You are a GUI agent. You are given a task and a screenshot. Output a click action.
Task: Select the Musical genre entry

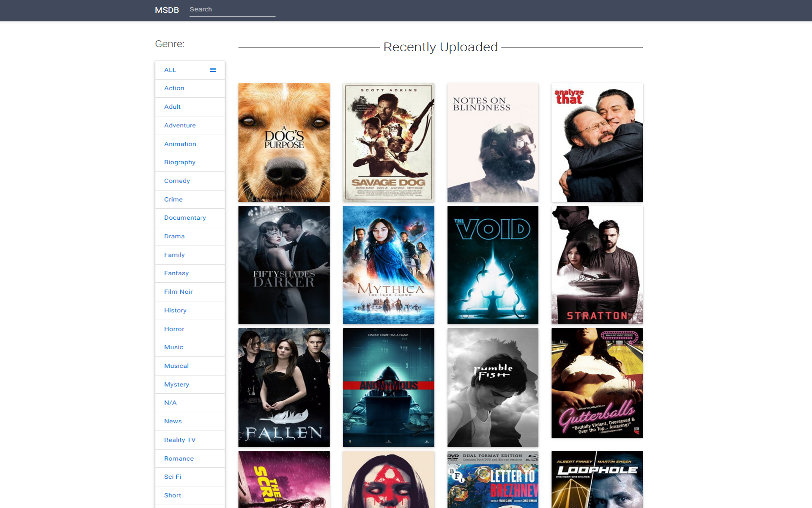190,366
